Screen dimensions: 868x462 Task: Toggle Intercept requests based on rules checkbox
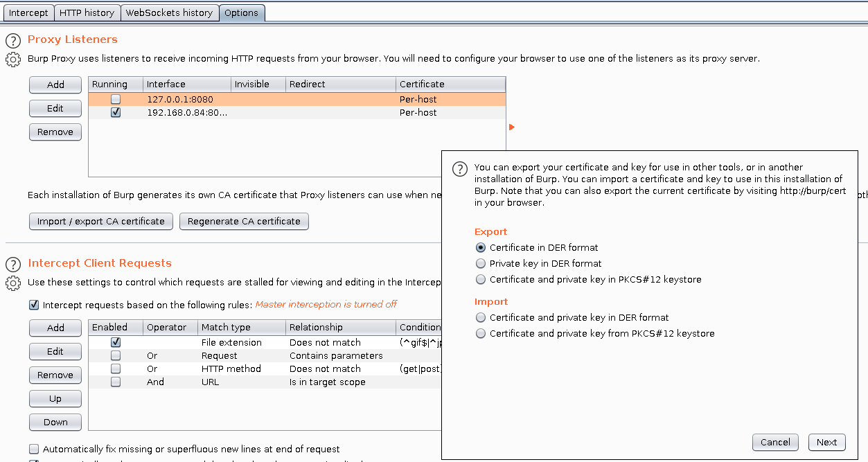[34, 305]
